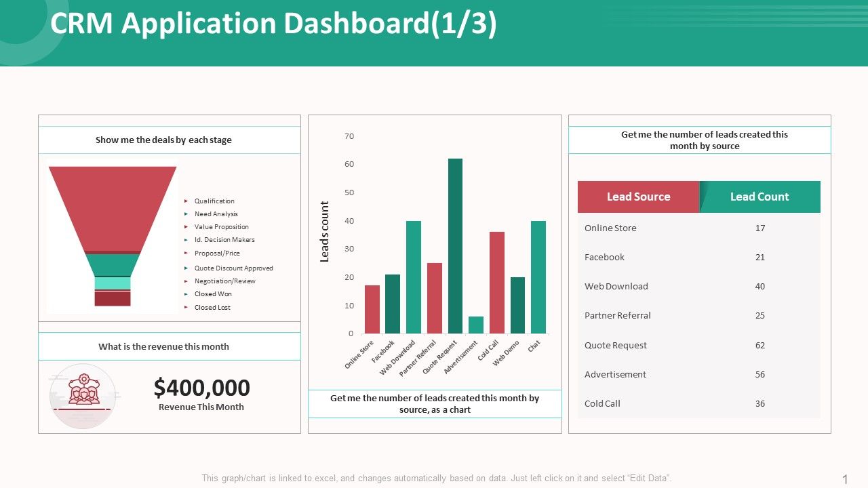This screenshot has height=488, width=868.
Task: Click the Chat bar at the chart's right end
Action: tap(538, 278)
